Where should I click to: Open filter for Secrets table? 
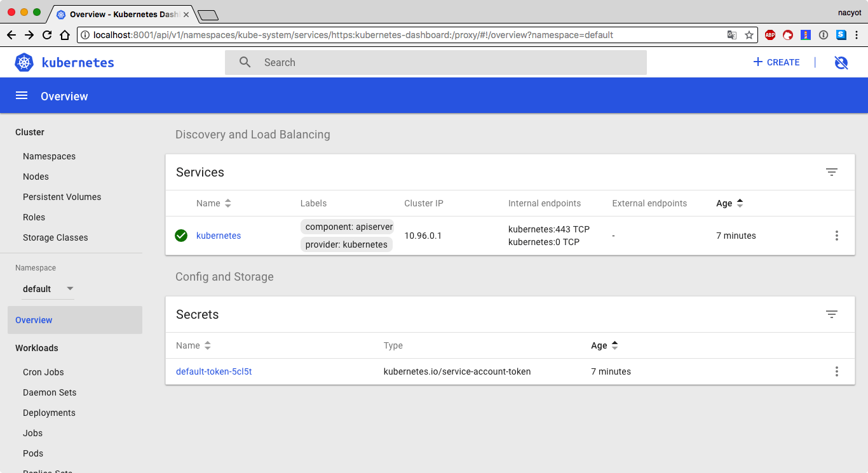click(x=831, y=314)
